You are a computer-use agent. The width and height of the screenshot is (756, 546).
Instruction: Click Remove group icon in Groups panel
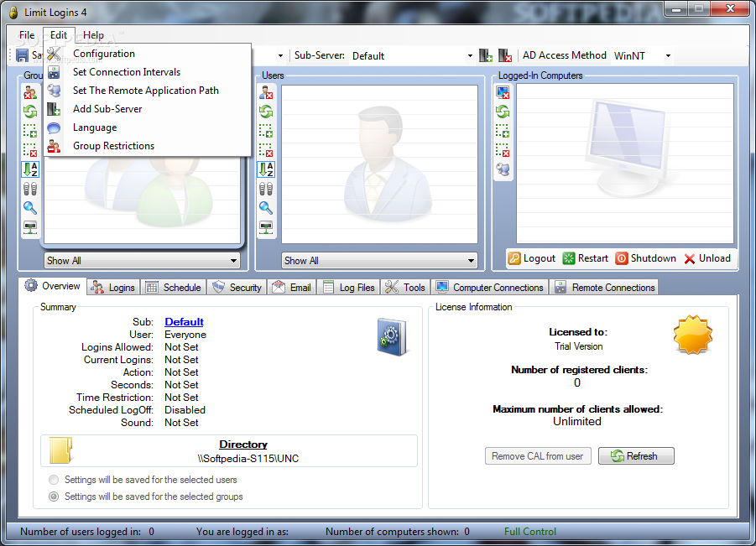pyautogui.click(x=30, y=92)
